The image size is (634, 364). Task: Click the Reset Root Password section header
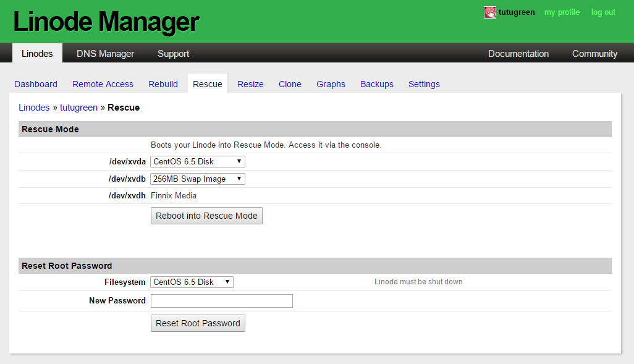tap(315, 266)
